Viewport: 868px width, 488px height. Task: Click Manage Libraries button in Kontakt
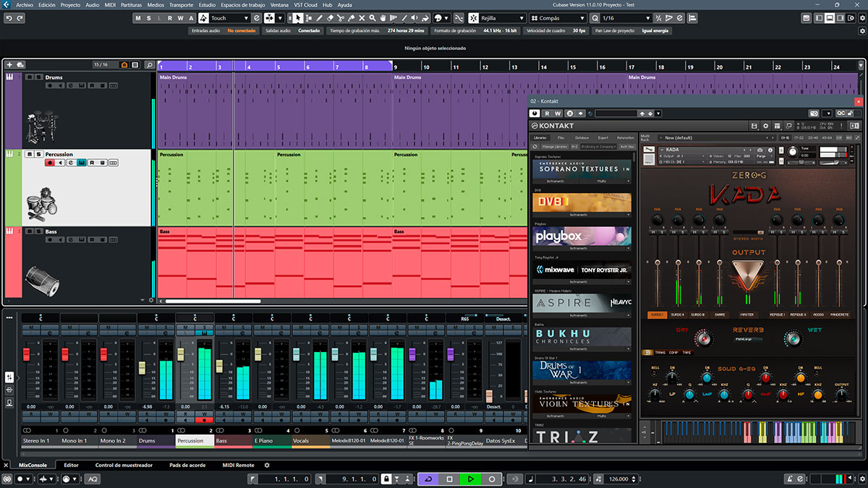tap(554, 146)
